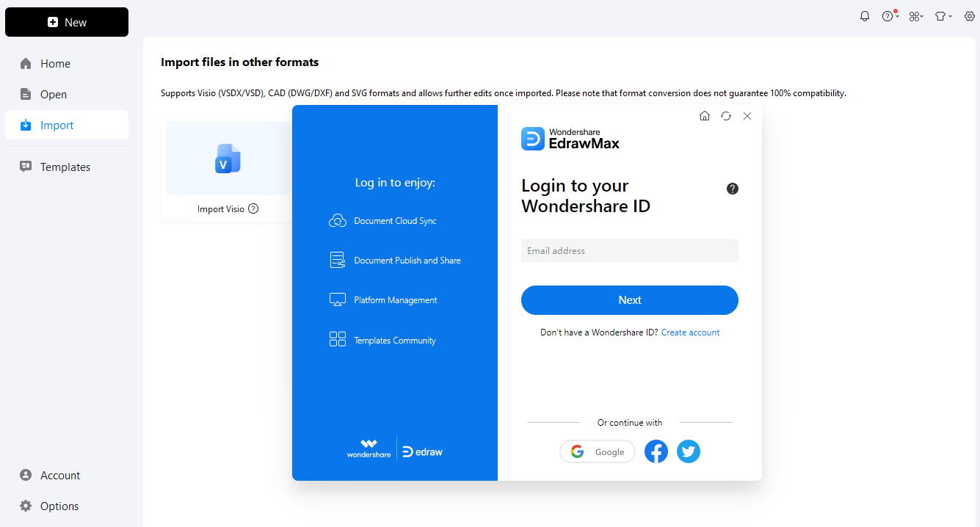Click the Home house icon in sidebar

[x=26, y=64]
